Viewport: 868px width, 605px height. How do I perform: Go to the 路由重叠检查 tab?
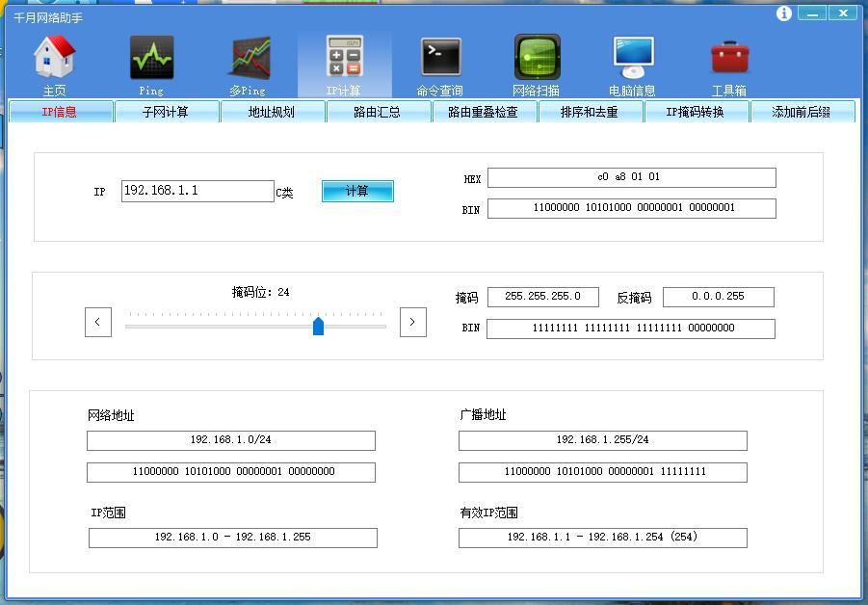(484, 112)
